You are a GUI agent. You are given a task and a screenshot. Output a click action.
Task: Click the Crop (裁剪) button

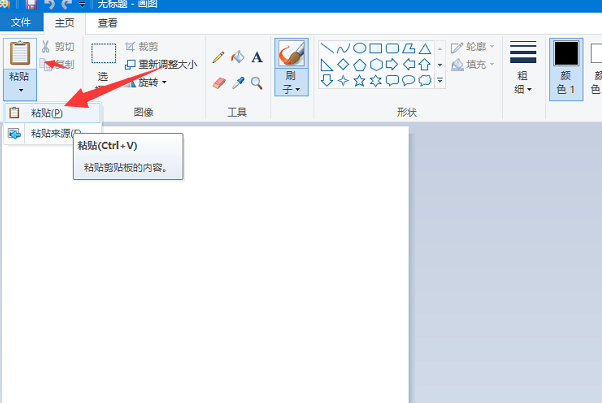click(x=142, y=47)
